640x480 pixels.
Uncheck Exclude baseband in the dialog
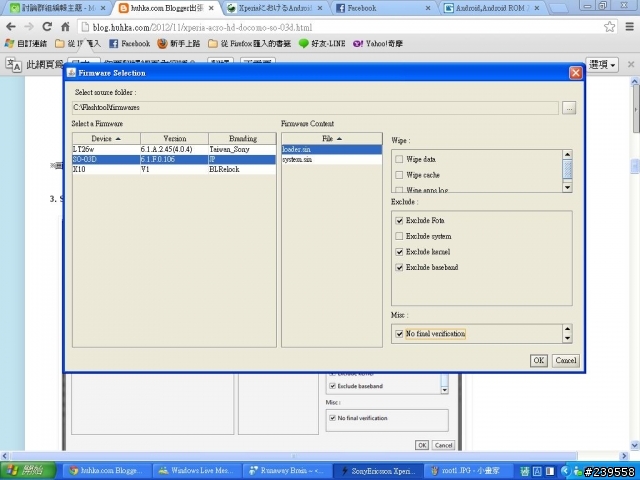click(399, 267)
